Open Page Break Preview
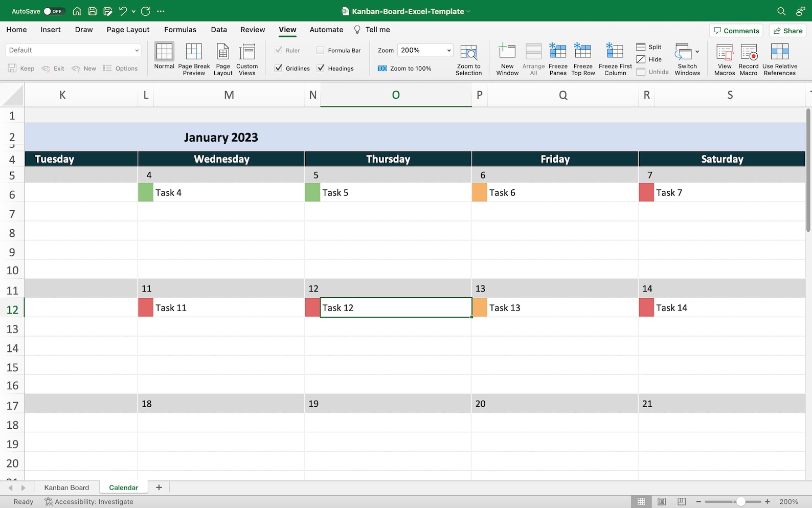This screenshot has height=508, width=812. (x=194, y=59)
